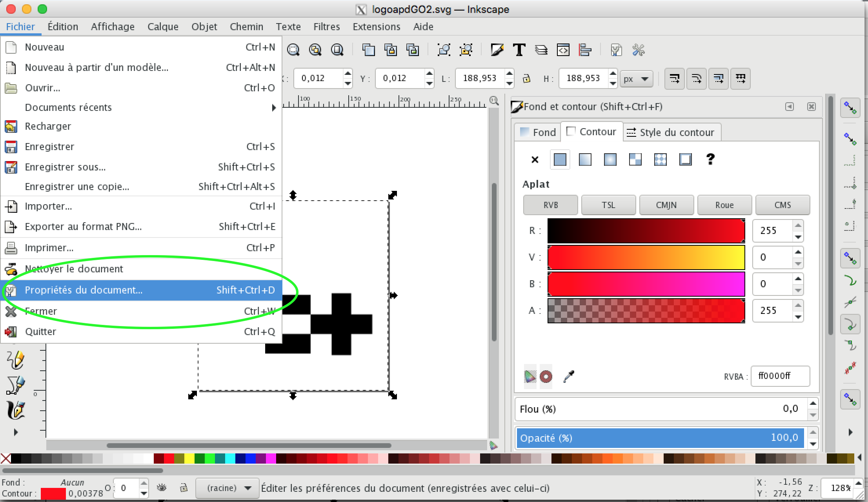Click the yellow swatch in the palette
Screen dimensions: 868x502
coord(189,458)
